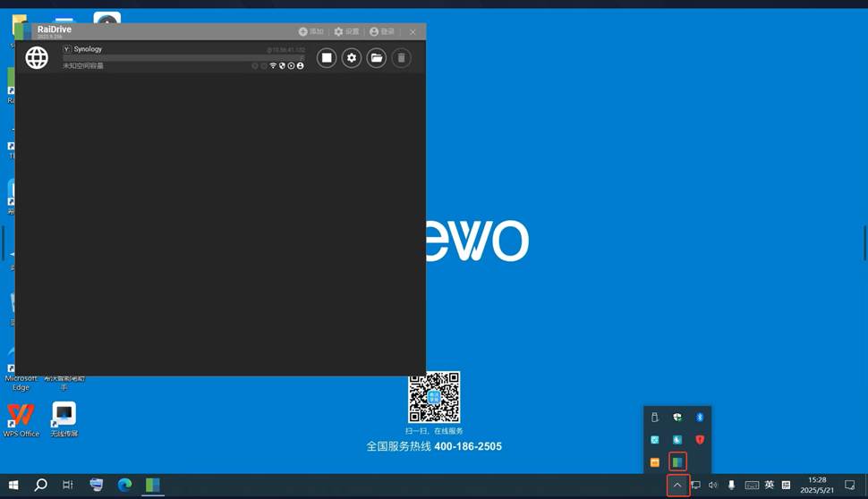Open Microsoft Edge from the taskbar
The image size is (868, 499).
(x=124, y=486)
